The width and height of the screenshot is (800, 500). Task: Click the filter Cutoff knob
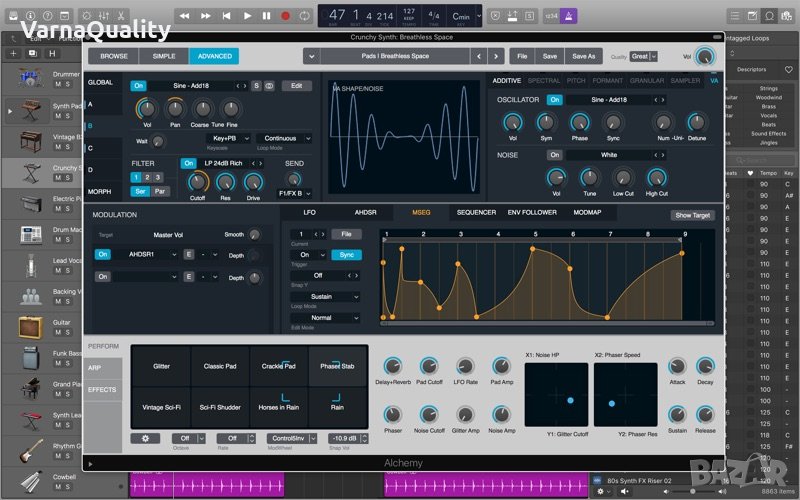pyautogui.click(x=197, y=181)
